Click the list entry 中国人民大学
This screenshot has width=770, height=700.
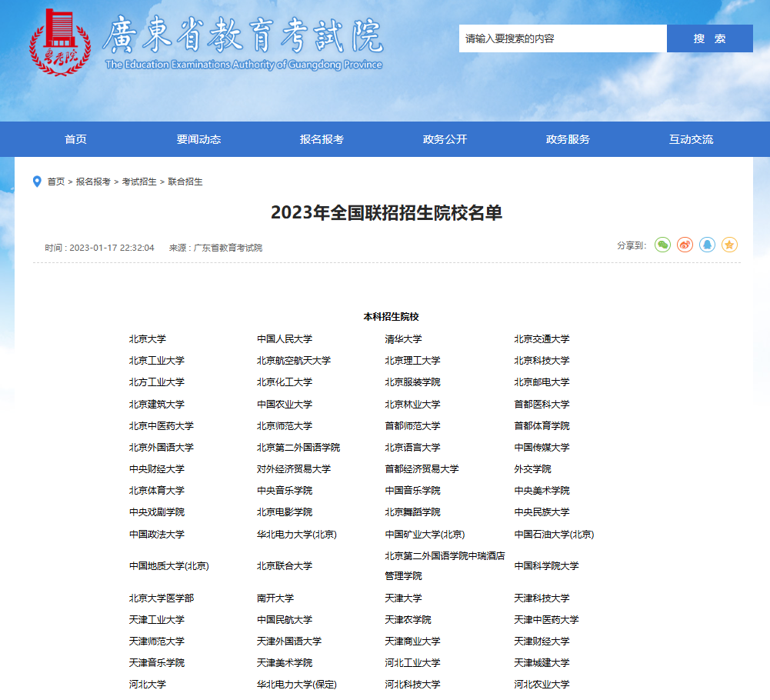(x=285, y=339)
